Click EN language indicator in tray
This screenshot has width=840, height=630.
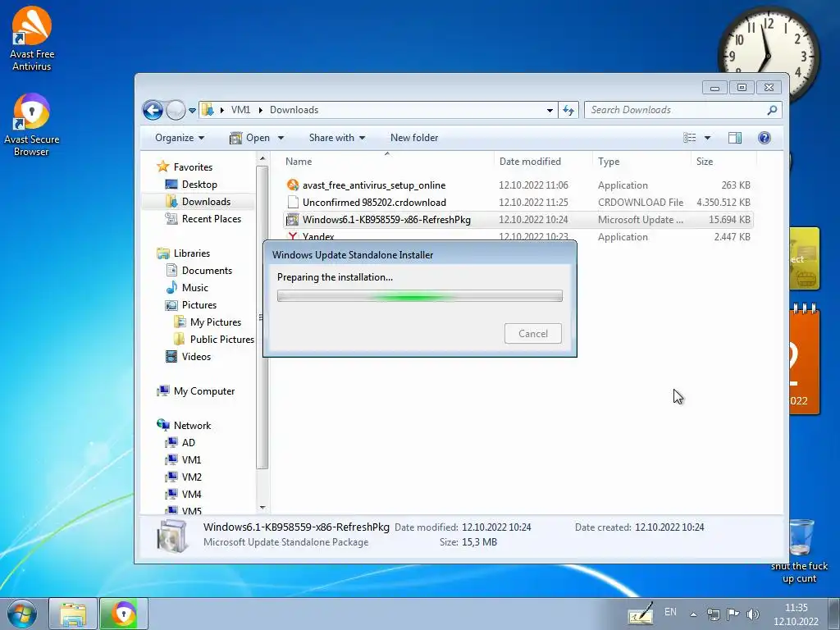[670, 612]
